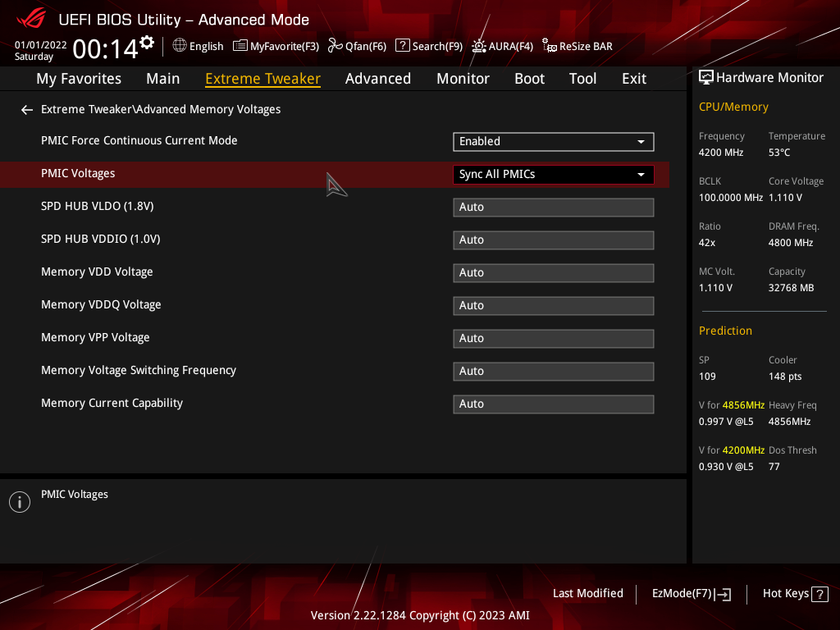Select Memory VDD Voltage label

(x=97, y=272)
